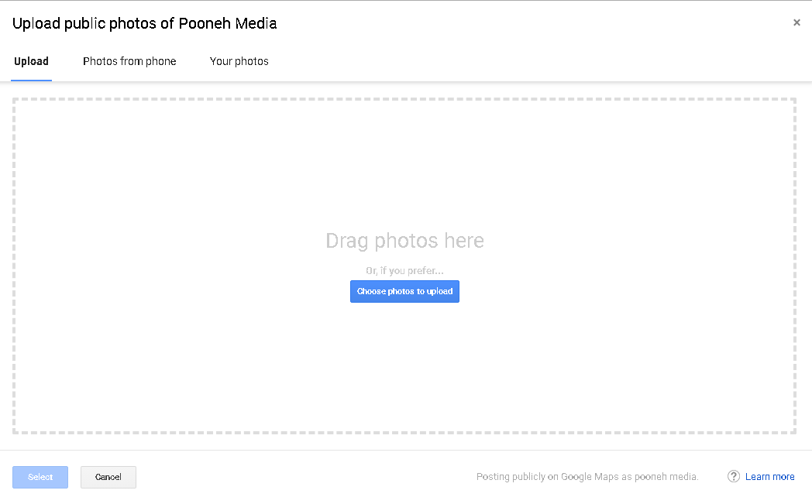Click the word 'Drag' in drop zone
This screenshot has height=504, width=812.
[x=347, y=241]
